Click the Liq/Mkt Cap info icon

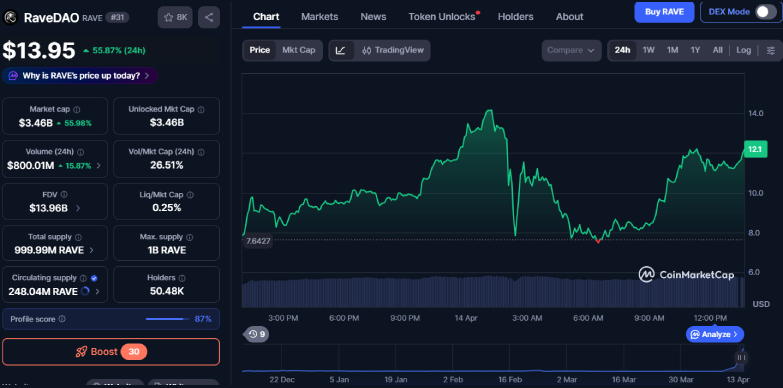tap(190, 195)
